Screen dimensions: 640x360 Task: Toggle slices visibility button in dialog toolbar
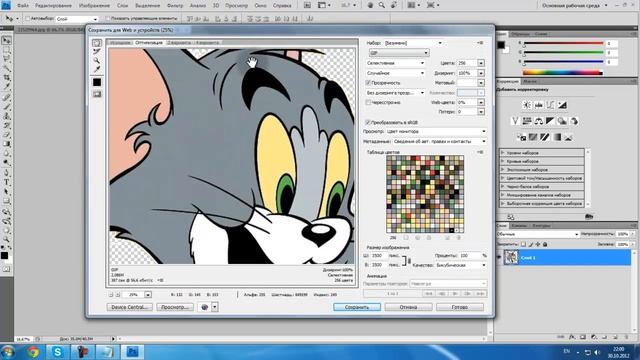point(97,94)
